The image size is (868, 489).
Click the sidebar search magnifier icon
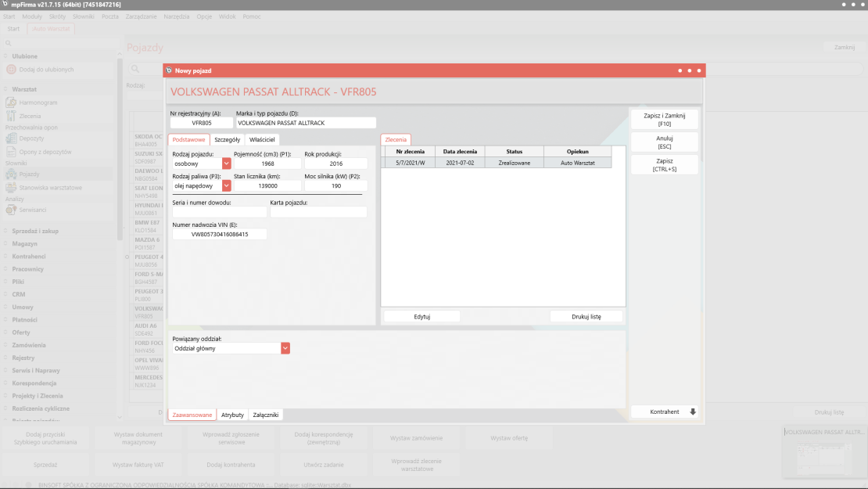pos(9,43)
